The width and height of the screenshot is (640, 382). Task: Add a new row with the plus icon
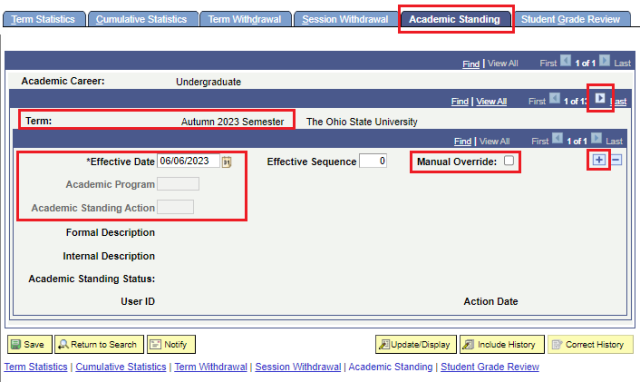click(x=599, y=160)
